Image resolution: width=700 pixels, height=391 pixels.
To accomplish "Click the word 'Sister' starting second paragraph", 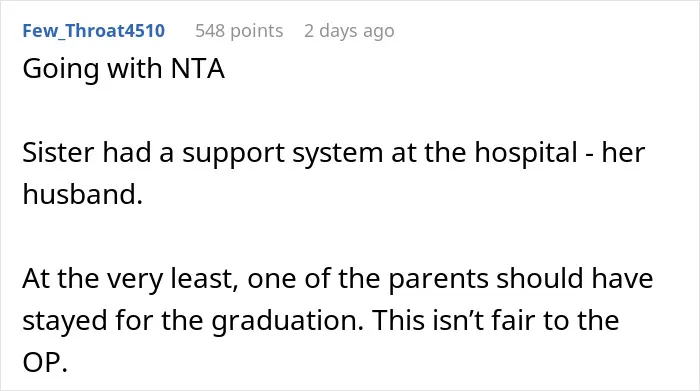I will [x=58, y=153].
